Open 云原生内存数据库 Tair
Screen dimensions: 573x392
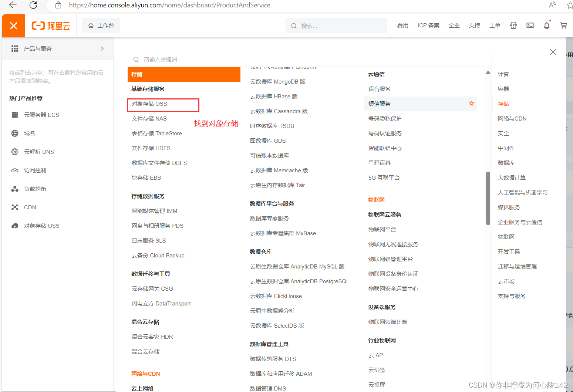277,185
